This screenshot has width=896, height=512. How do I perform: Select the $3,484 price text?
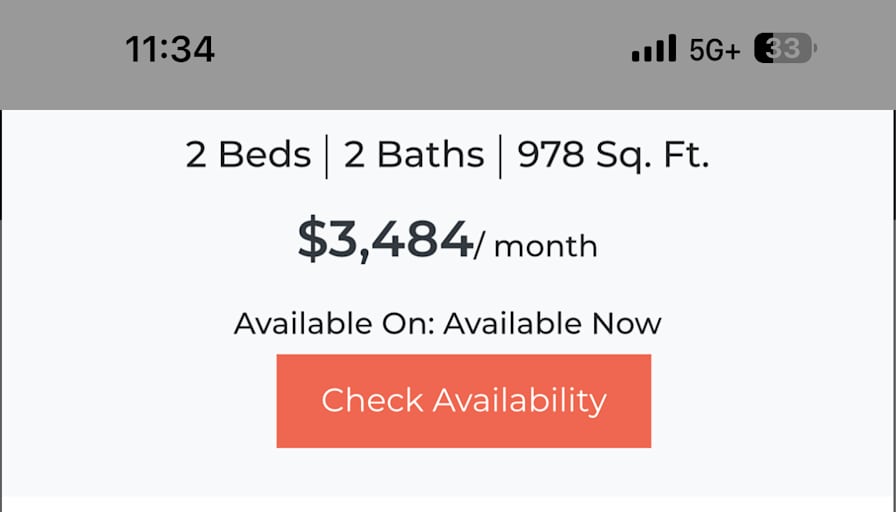(x=386, y=239)
